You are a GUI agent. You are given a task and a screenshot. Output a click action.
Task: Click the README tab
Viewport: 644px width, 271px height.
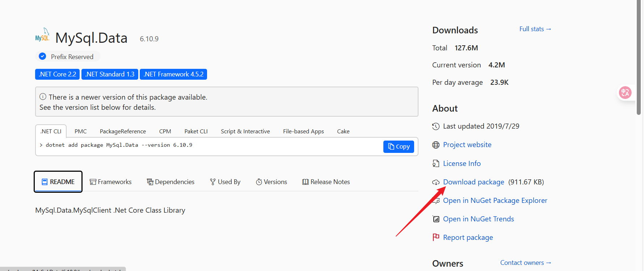click(58, 182)
